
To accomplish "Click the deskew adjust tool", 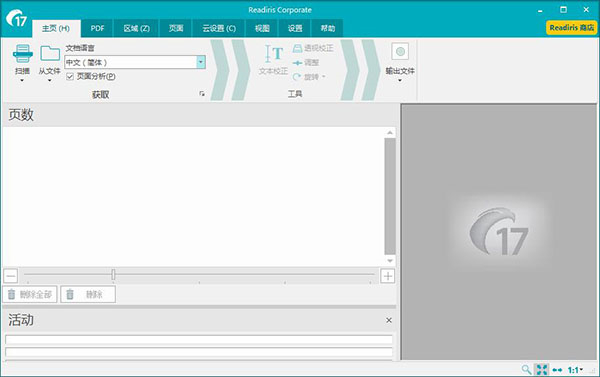I will tap(306, 63).
